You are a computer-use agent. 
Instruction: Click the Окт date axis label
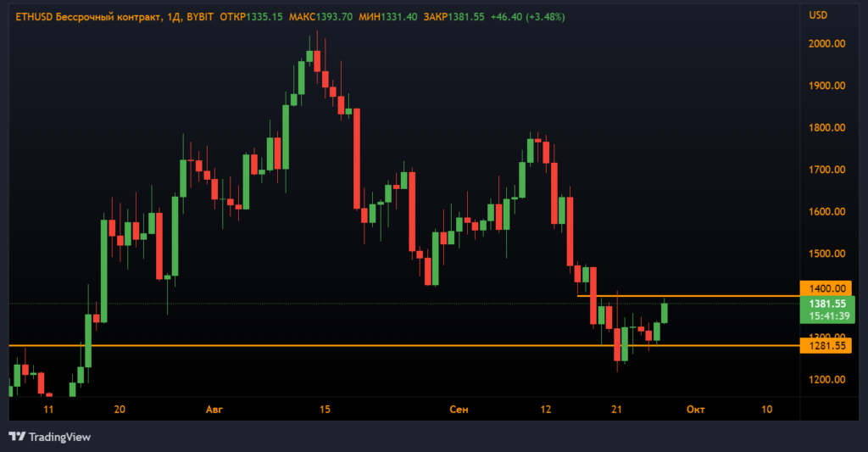[695, 410]
